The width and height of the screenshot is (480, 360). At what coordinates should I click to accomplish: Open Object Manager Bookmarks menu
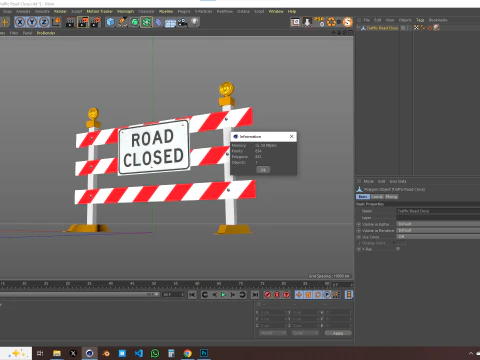tap(438, 20)
